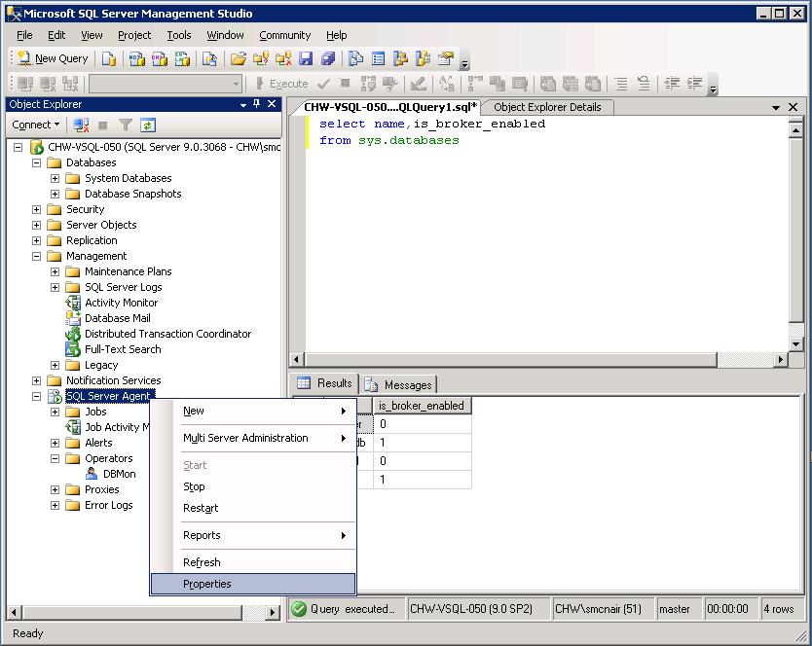The image size is (812, 646).
Task: Collapse the Management folder
Action: click(37, 256)
